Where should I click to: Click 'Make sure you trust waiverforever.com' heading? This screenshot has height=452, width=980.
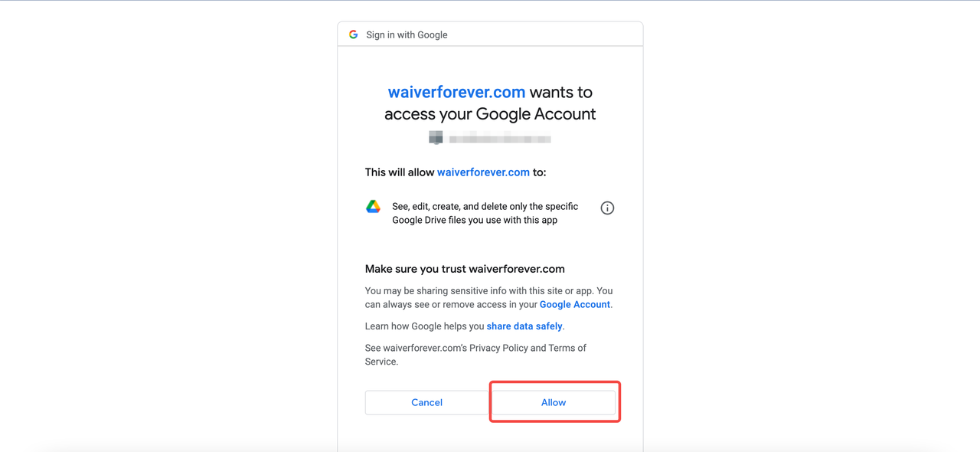point(465,269)
